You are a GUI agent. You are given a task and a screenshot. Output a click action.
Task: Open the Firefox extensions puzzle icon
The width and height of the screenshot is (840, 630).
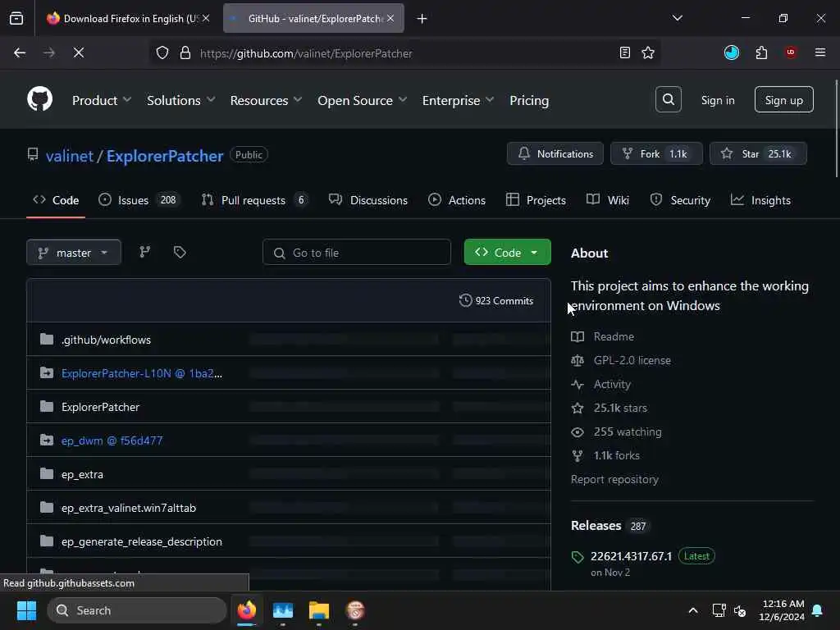coord(761,52)
